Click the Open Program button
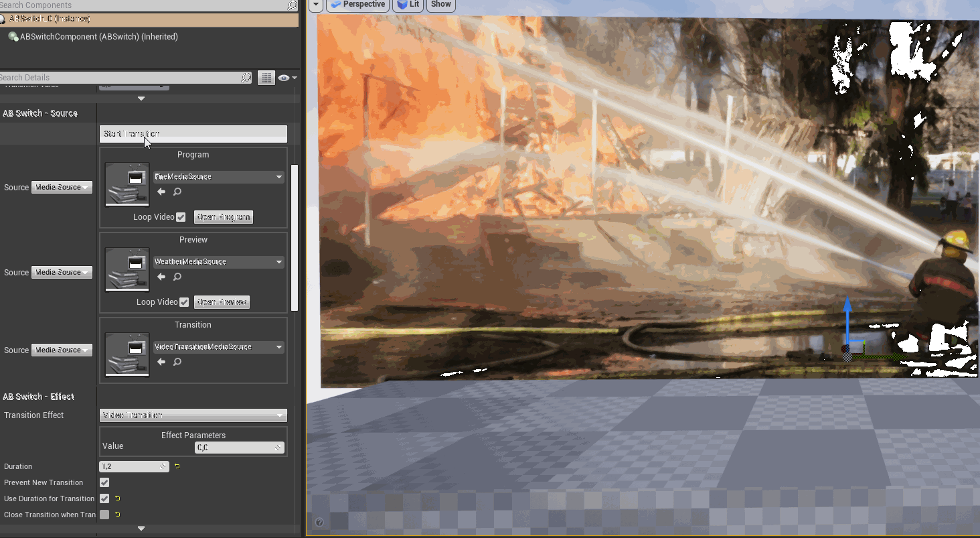The height and width of the screenshot is (538, 980). point(224,217)
